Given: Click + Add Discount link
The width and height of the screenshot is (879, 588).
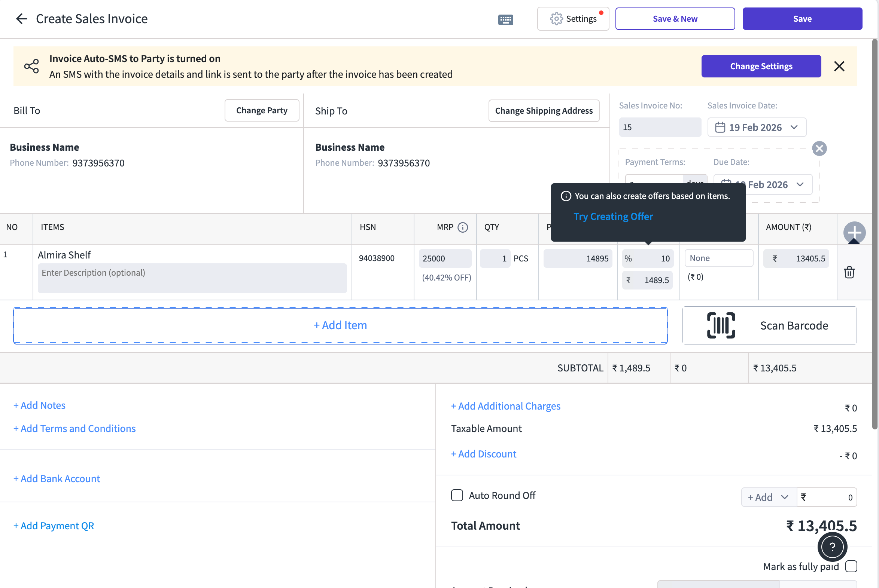Looking at the screenshot, I should [x=483, y=454].
